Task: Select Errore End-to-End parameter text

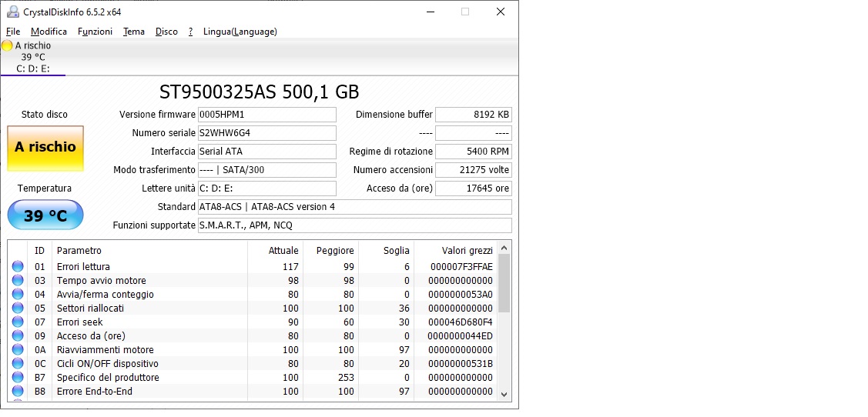Action: pos(95,391)
